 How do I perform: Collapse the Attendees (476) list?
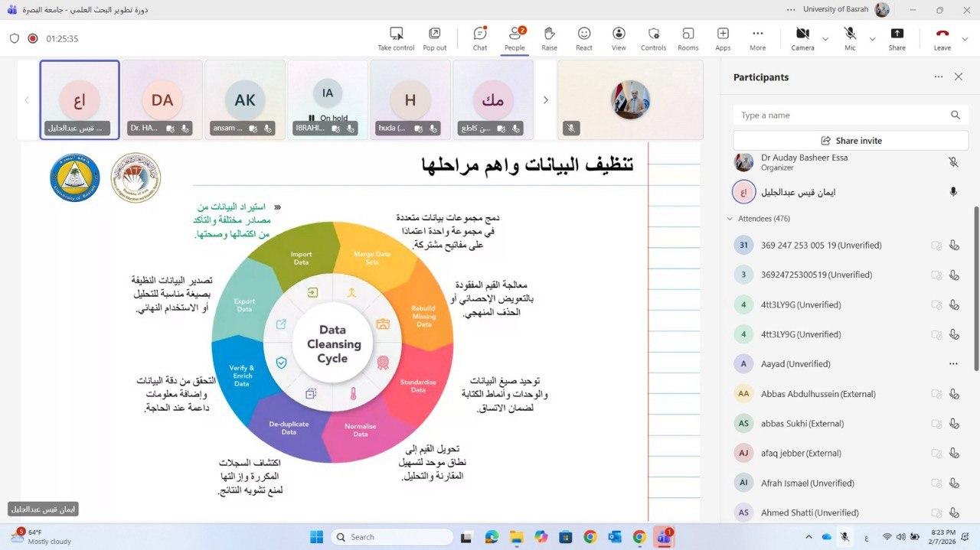[730, 219]
